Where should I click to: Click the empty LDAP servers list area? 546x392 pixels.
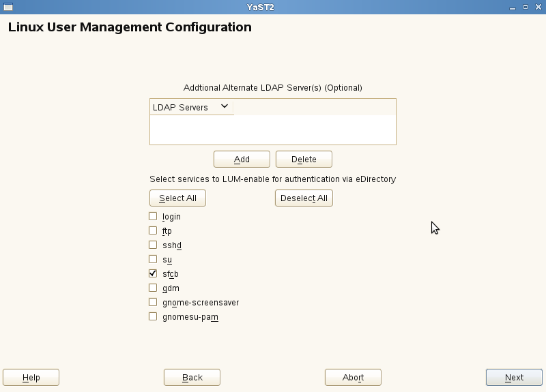pos(272,130)
